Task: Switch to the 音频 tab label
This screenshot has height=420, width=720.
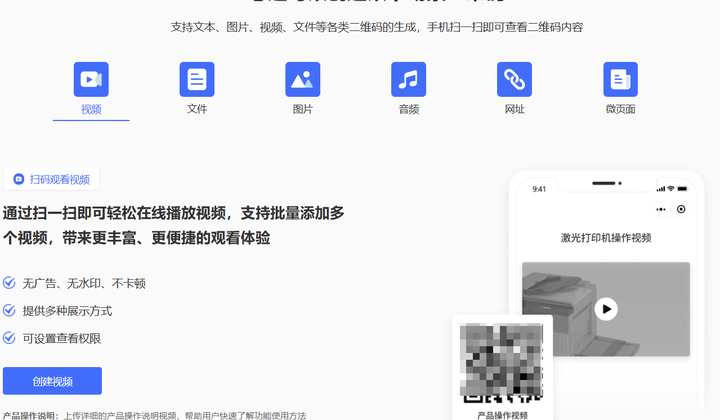Action: [x=408, y=109]
